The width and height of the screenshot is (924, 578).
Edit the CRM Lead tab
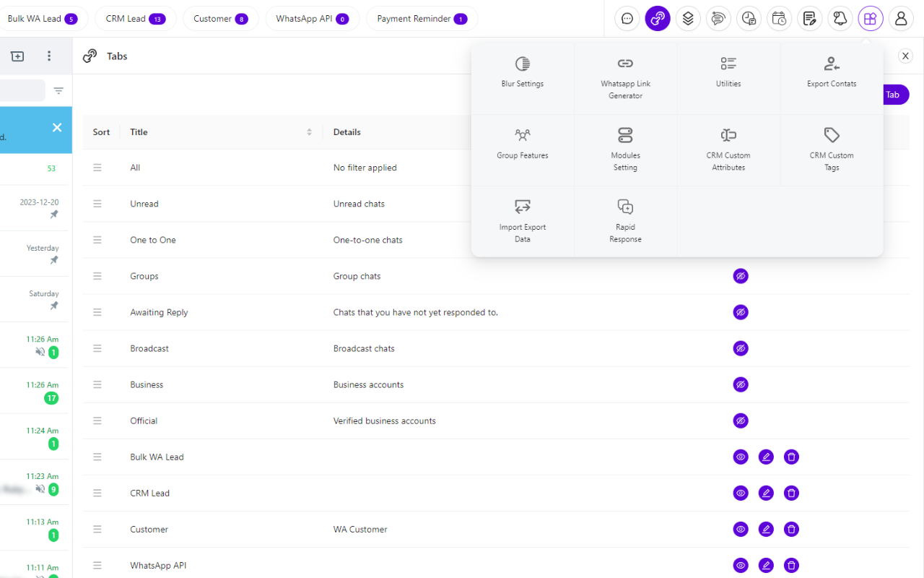tap(767, 493)
